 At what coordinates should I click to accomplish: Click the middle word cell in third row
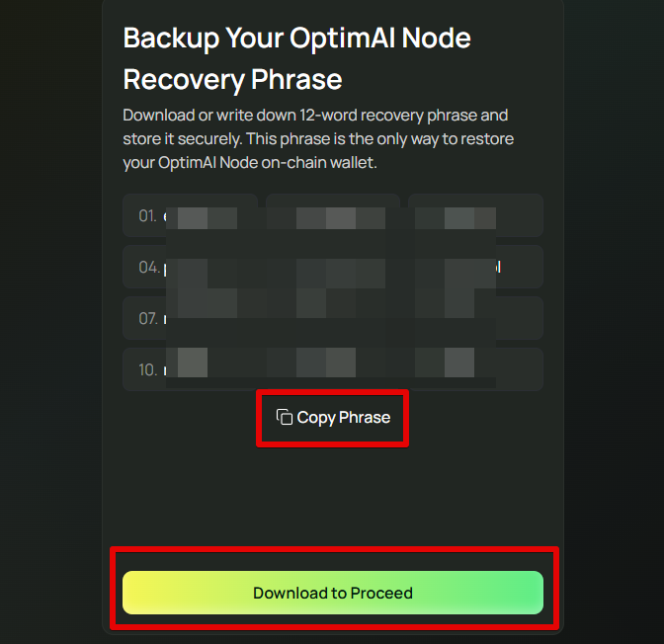pos(333,318)
